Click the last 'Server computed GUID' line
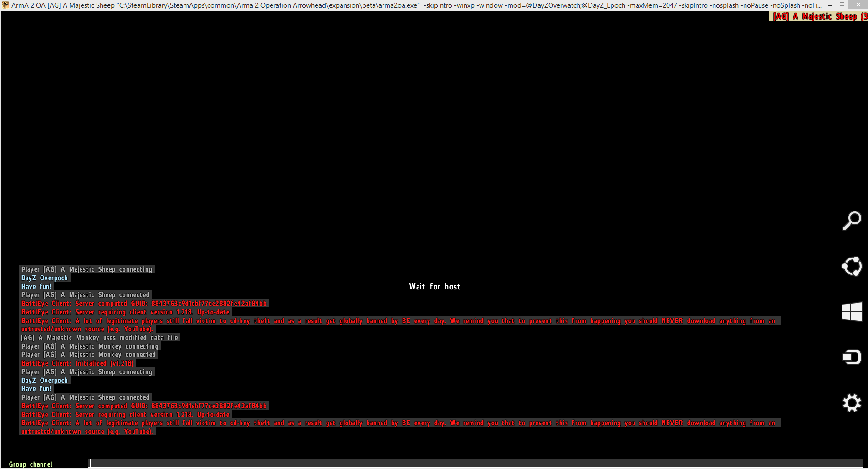 point(143,406)
